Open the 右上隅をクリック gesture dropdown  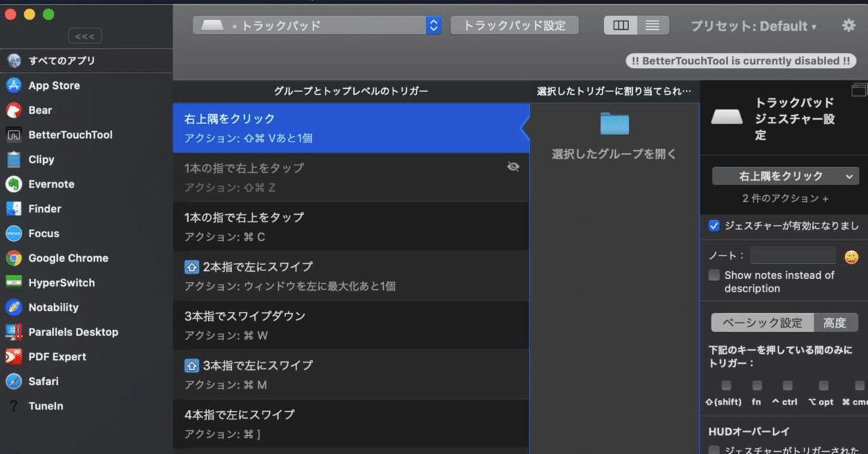786,176
